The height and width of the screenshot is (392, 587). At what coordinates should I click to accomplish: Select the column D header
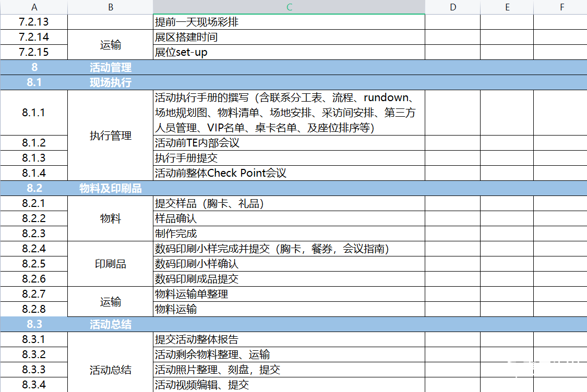click(452, 7)
